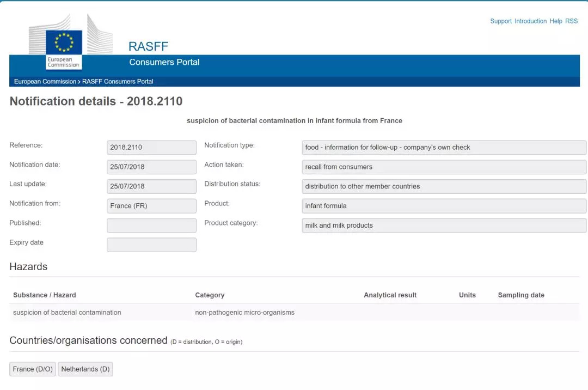This screenshot has width=588, height=390.
Task: Click the Notification details - 2018.2110 heading
Action: 96,101
